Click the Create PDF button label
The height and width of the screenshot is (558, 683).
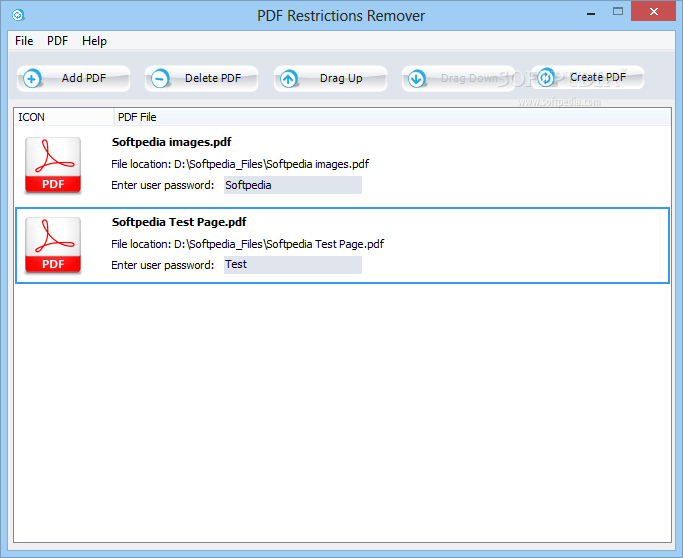click(x=598, y=78)
